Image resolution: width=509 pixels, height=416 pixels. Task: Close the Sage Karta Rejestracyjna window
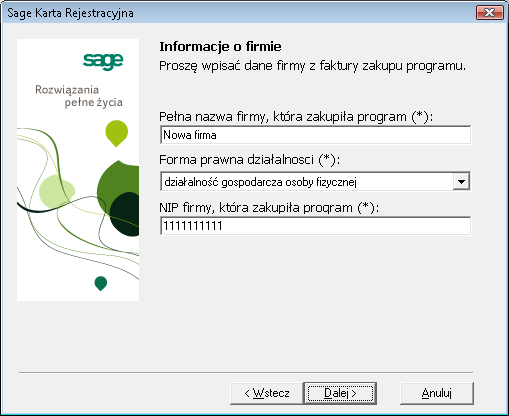(x=489, y=13)
